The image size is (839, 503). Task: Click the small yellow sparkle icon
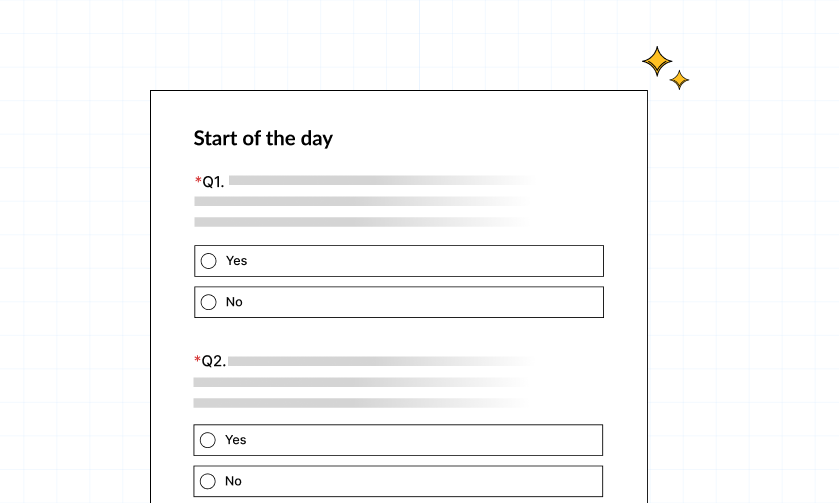pos(680,80)
